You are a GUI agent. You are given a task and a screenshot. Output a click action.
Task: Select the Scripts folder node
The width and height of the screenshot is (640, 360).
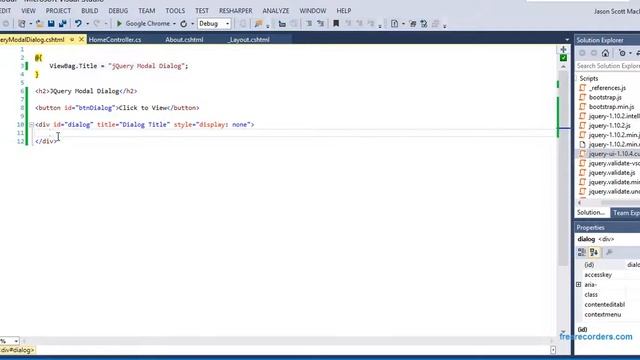coord(589,78)
